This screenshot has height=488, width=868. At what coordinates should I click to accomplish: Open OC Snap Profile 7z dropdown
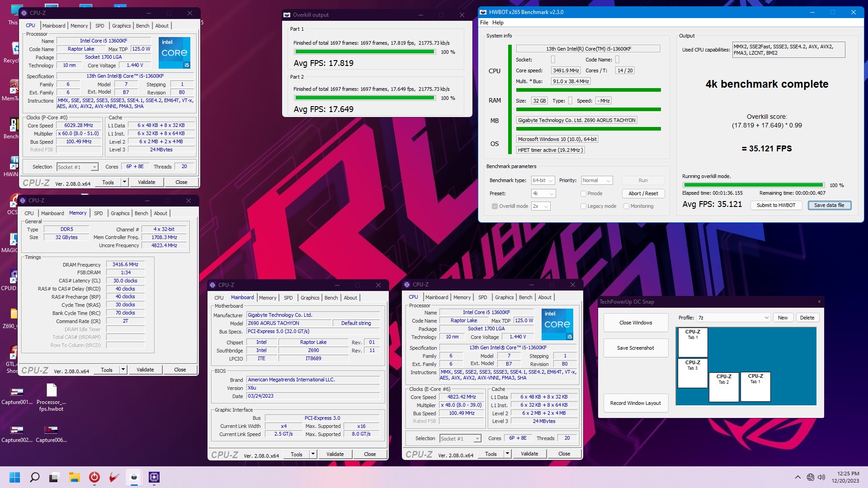[733, 318]
